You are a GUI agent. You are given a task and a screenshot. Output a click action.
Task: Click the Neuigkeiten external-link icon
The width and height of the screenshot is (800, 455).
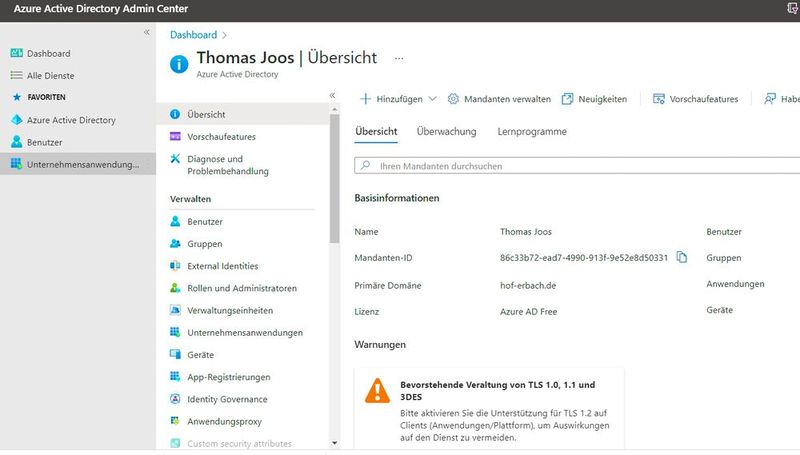(567, 98)
